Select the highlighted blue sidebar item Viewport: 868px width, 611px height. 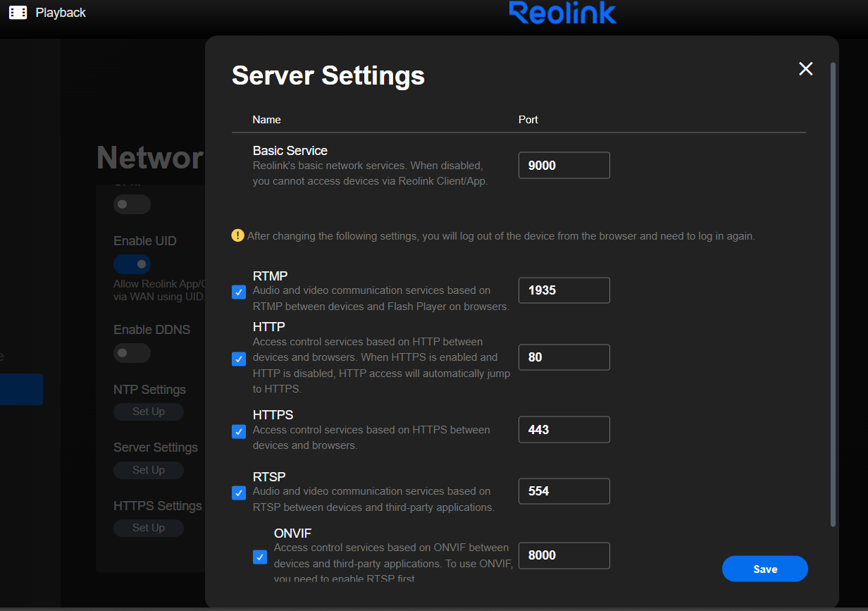pyautogui.click(x=21, y=389)
